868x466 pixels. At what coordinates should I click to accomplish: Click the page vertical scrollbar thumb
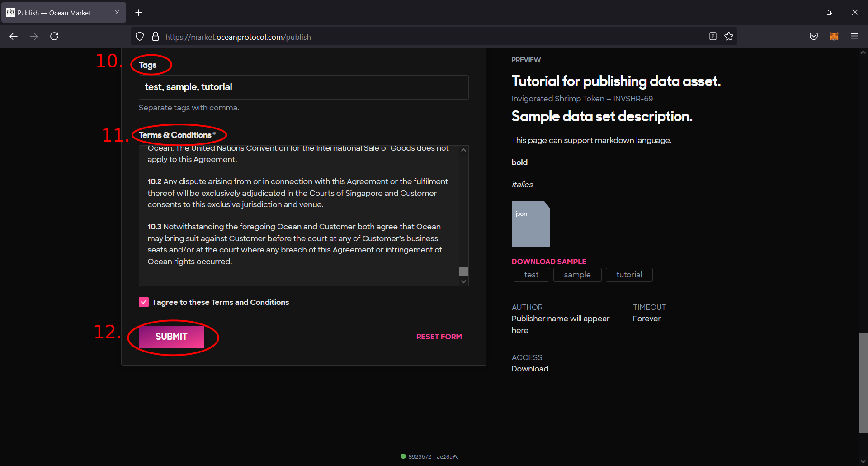pos(863,383)
